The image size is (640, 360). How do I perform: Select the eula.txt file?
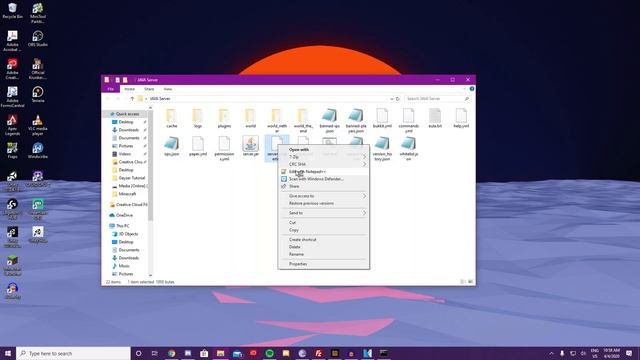tap(435, 118)
